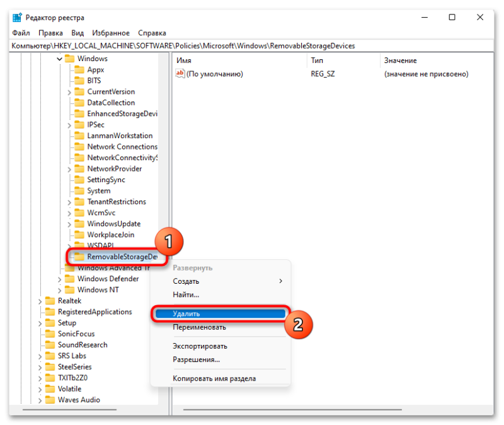Viewport: 504px width, 425px height.
Task: Click the IPSec folder icon
Action: 79,124
